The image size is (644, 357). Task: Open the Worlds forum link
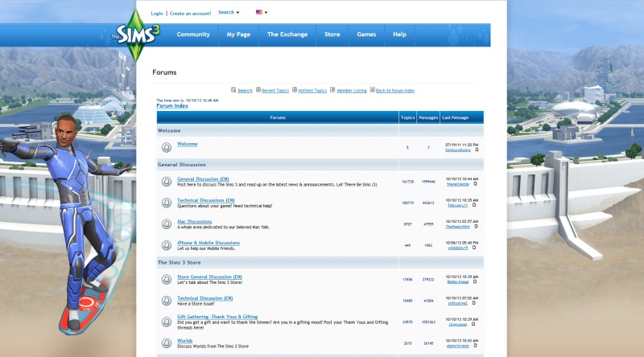click(x=185, y=341)
